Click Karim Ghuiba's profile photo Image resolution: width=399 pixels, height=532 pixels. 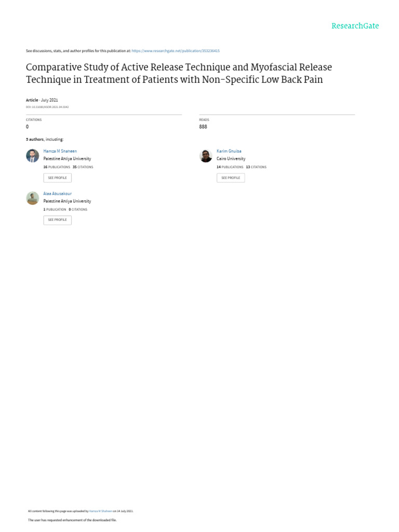(206, 156)
